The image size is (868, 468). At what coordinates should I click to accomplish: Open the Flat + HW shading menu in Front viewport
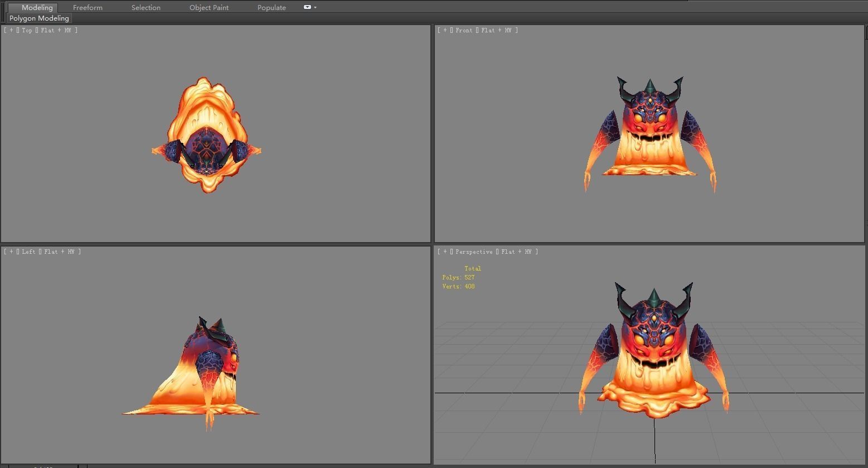(x=496, y=30)
